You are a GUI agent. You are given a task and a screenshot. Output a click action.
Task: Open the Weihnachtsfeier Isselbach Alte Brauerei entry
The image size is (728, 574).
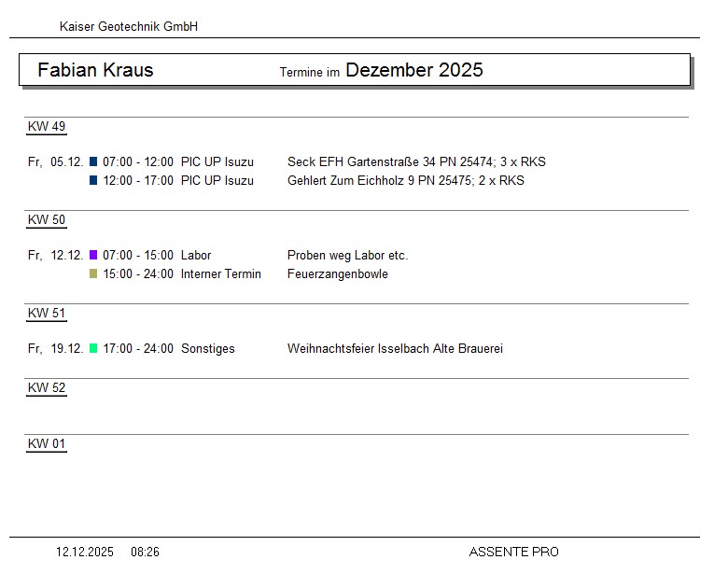(395, 348)
